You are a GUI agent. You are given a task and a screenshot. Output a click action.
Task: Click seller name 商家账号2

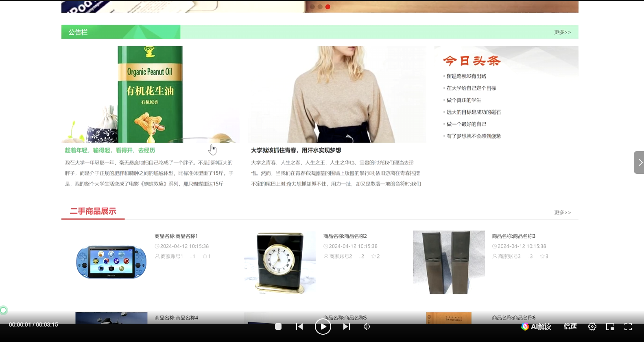(x=341, y=256)
